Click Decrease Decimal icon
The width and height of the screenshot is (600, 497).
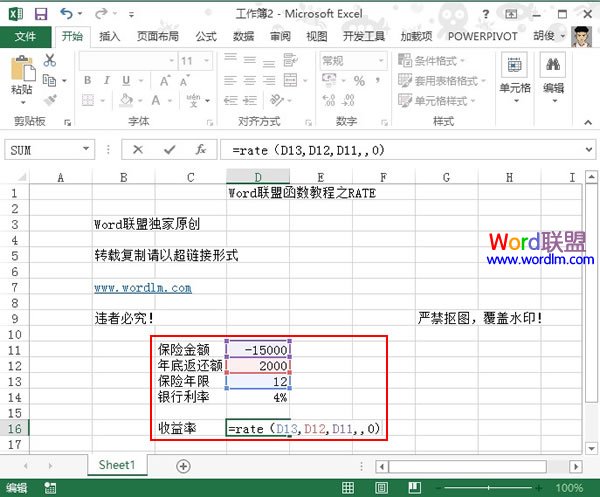tap(348, 101)
